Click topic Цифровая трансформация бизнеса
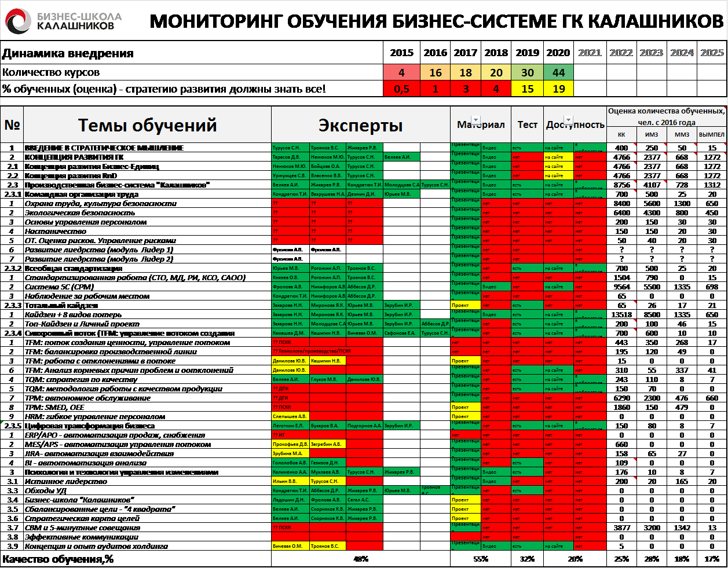728x568 pixels. pos(90,426)
